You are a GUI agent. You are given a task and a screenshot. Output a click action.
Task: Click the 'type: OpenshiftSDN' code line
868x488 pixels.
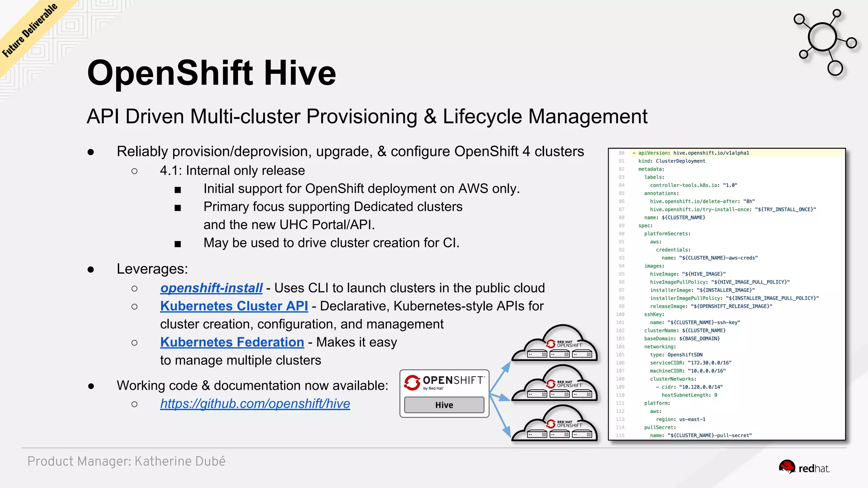(676, 355)
